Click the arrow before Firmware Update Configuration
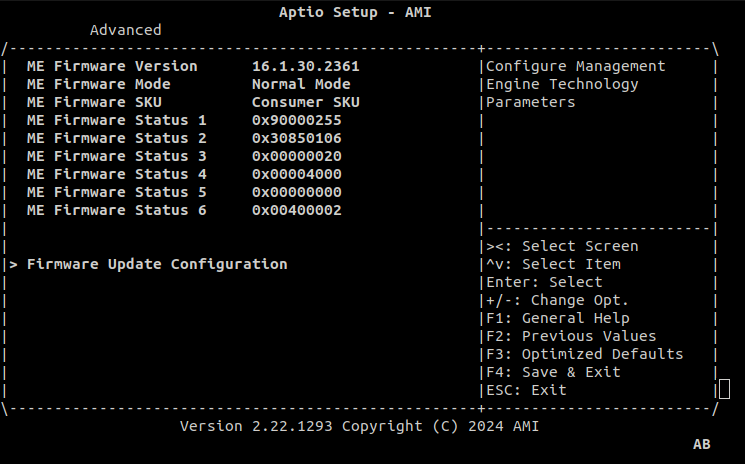 click(x=14, y=264)
